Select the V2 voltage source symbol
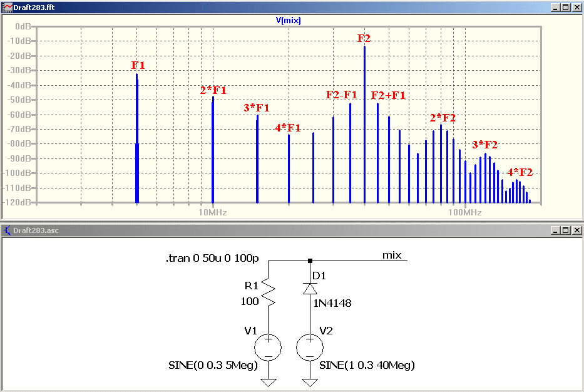Image resolution: width=584 pixels, height=392 pixels. [x=309, y=348]
